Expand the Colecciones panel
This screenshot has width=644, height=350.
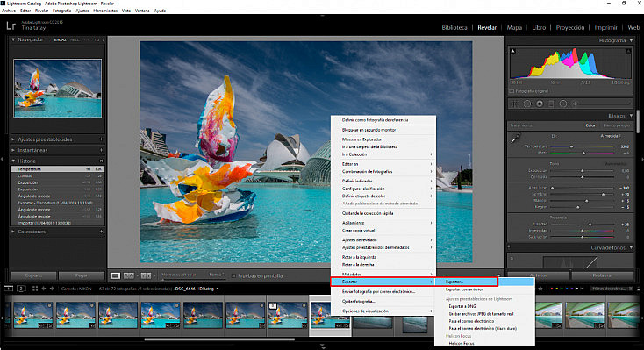(13, 232)
